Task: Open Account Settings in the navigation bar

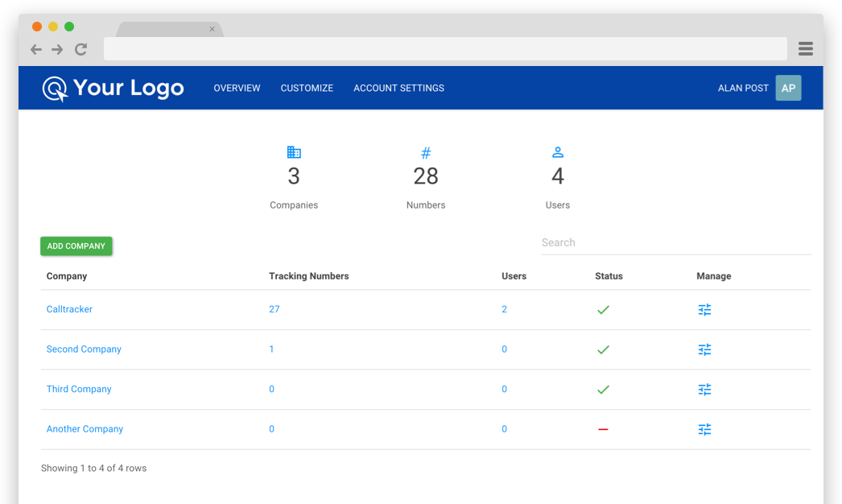Action: tap(398, 89)
